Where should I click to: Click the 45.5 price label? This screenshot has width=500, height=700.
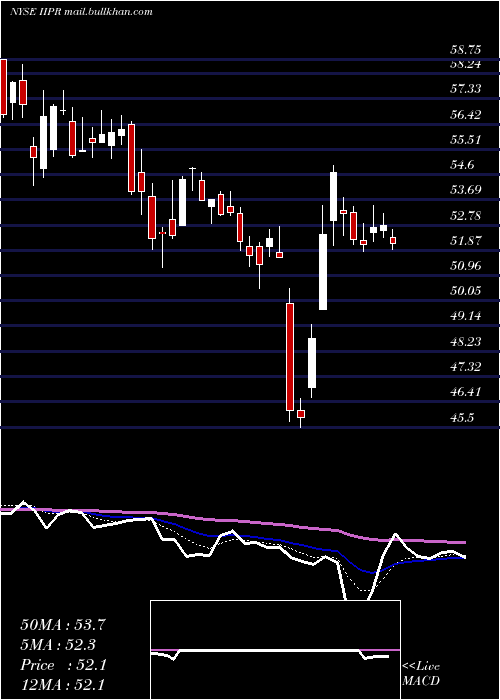tap(462, 418)
